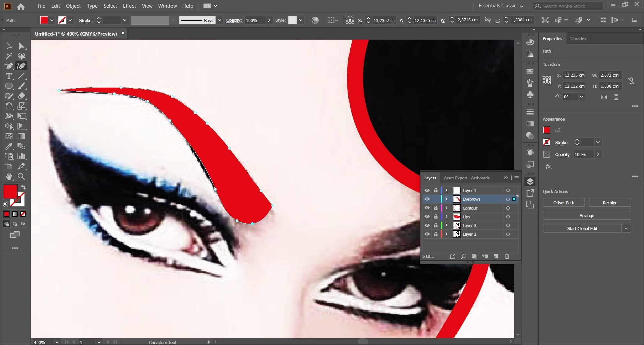Open the rotation angle dropdown
The height and width of the screenshot is (345, 644).
581,97
